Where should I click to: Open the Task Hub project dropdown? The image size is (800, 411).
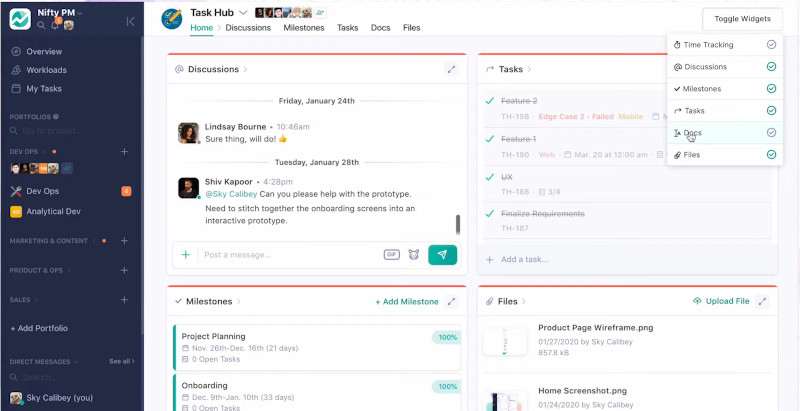click(243, 13)
